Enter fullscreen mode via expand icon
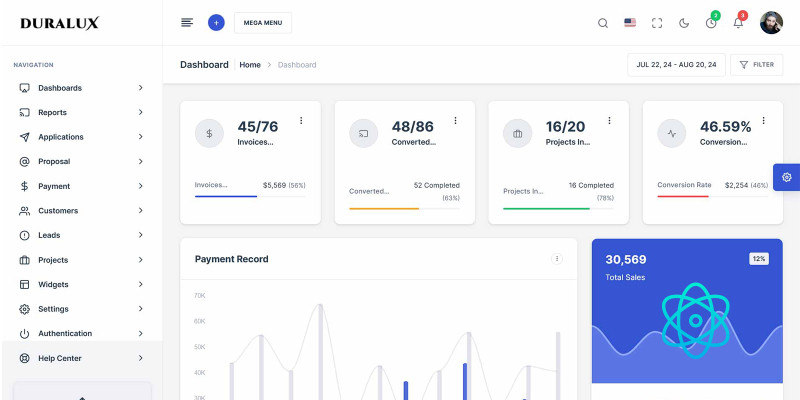 click(x=657, y=23)
